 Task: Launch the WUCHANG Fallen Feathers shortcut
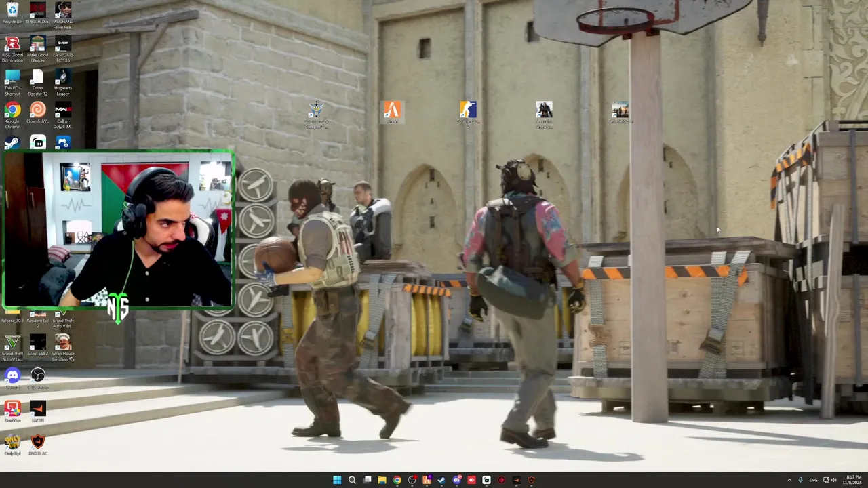click(x=63, y=15)
